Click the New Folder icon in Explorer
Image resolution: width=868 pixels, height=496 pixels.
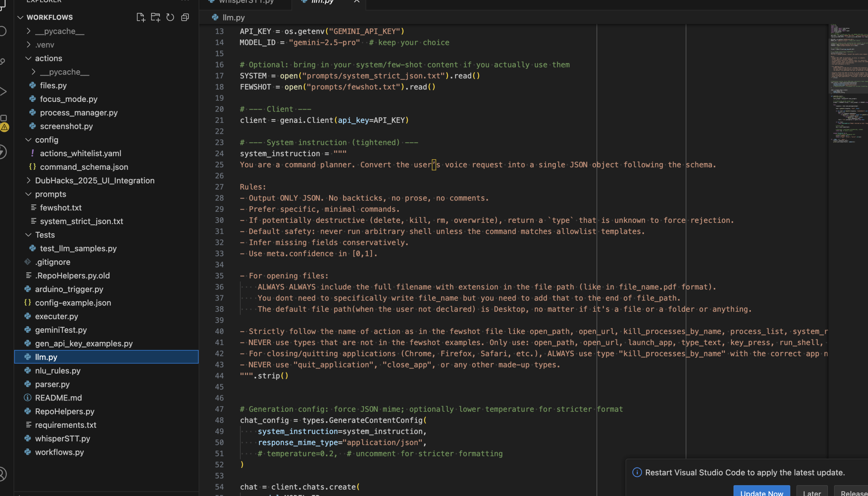click(x=155, y=17)
